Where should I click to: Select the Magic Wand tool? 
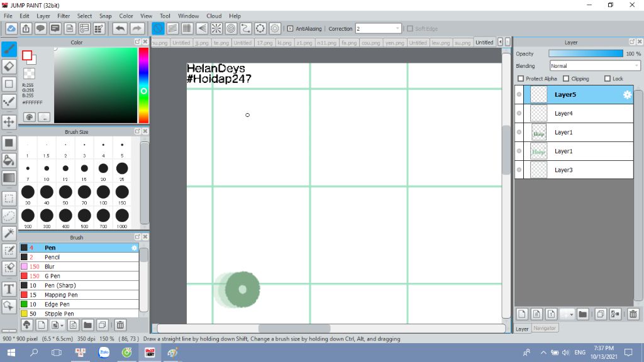[x=9, y=233]
